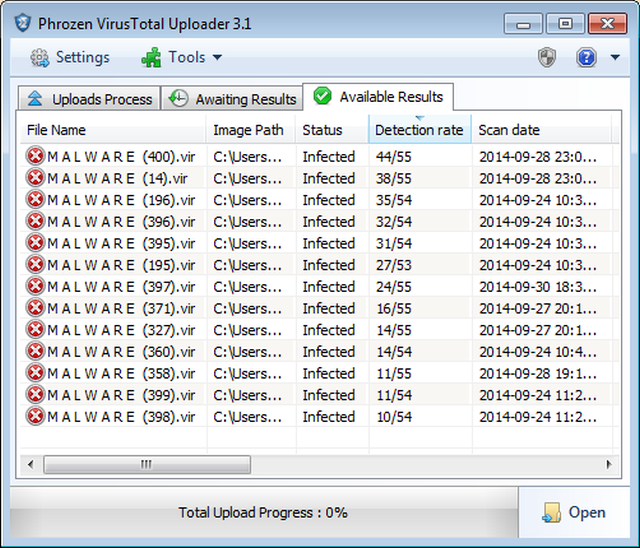This screenshot has height=548, width=640.
Task: Click infected icon for MALWARE (395).vir
Action: coord(35,242)
